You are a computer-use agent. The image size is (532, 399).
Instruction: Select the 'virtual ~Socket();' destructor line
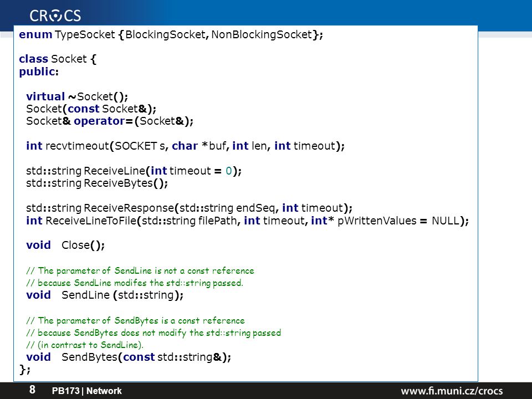click(77, 96)
